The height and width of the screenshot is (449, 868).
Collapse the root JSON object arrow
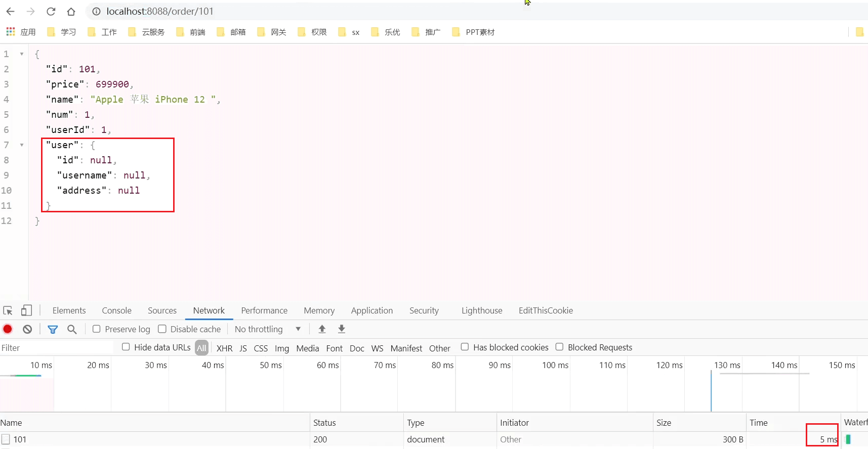coord(22,54)
